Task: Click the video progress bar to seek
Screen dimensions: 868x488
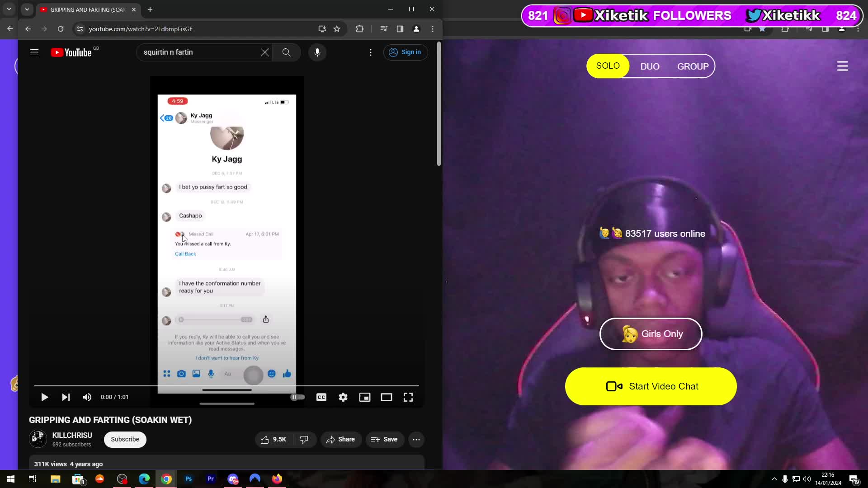Action: [226, 386]
